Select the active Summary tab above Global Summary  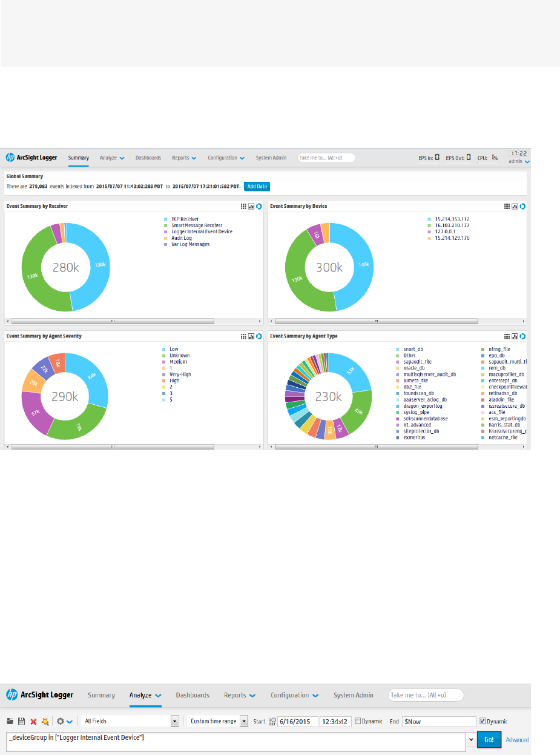(x=79, y=158)
